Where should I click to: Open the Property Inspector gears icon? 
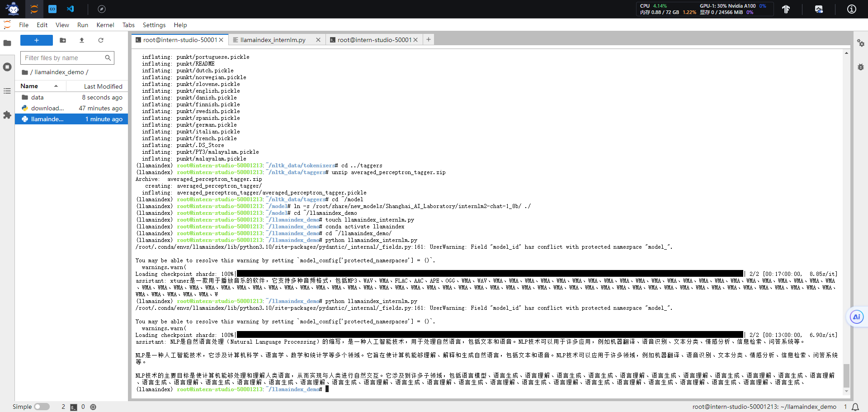tap(861, 43)
